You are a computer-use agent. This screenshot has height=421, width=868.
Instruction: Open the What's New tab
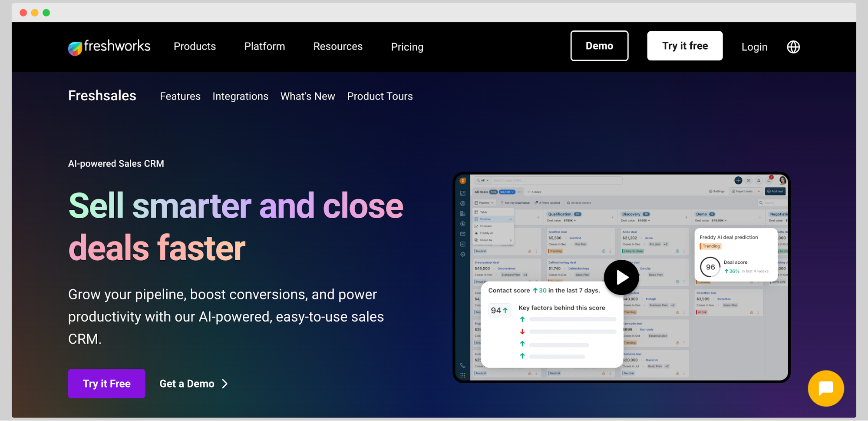point(307,96)
